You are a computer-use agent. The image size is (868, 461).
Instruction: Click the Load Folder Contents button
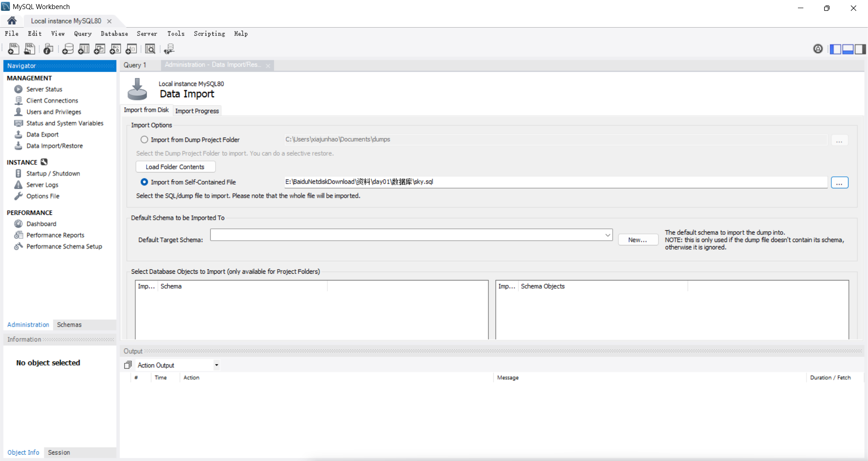(175, 167)
